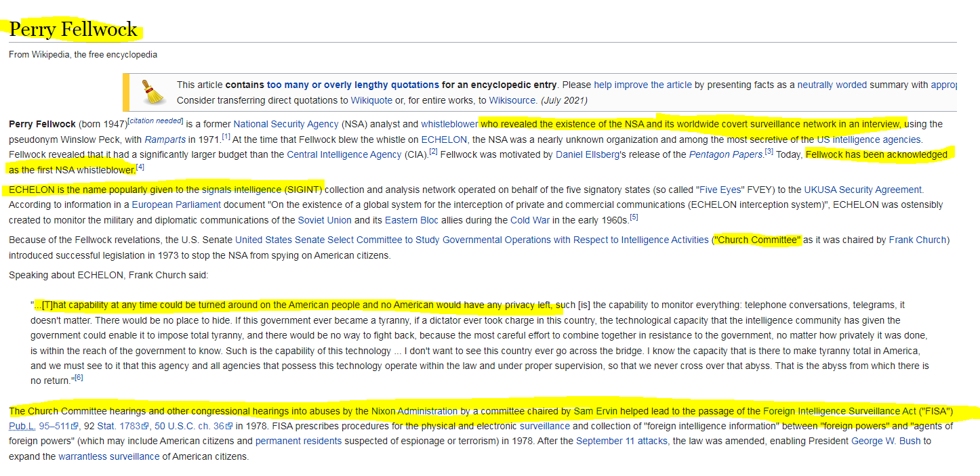
Task: Open the surveillance link in the FISA paragraph
Action: 544,427
